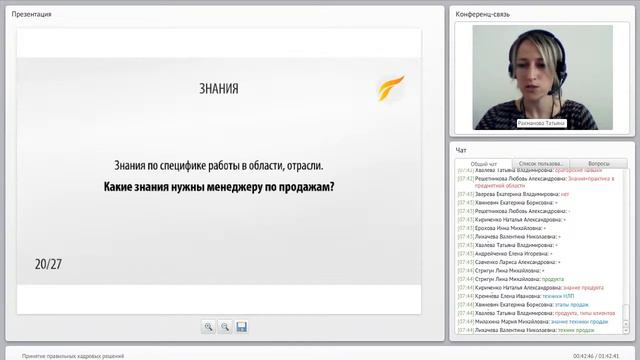Screen dimensions: 640x360
Task: Click the webinar title in the bottom bar
Action: tap(73, 356)
